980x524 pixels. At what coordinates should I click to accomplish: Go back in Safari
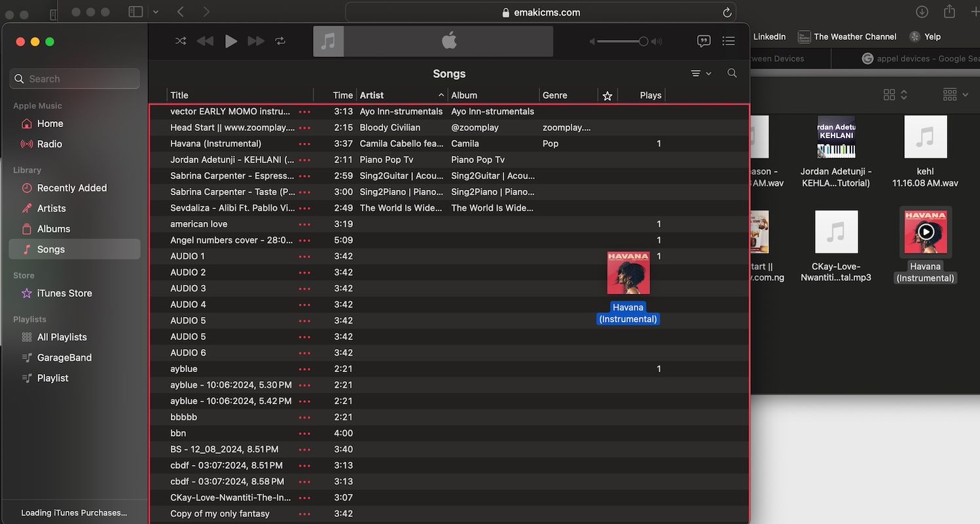181,12
